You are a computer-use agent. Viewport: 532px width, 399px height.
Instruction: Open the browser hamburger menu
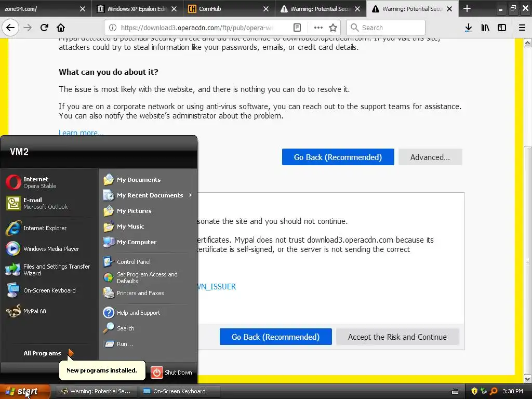coord(522,28)
